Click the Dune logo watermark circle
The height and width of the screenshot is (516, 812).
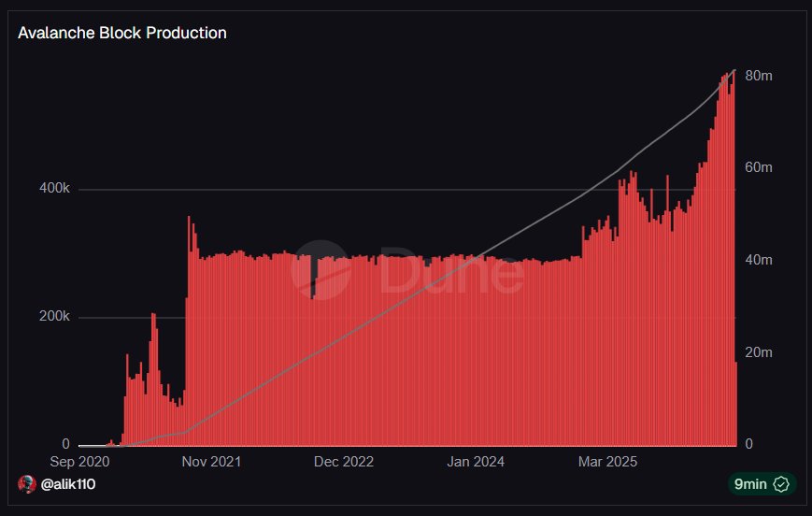coord(320,270)
